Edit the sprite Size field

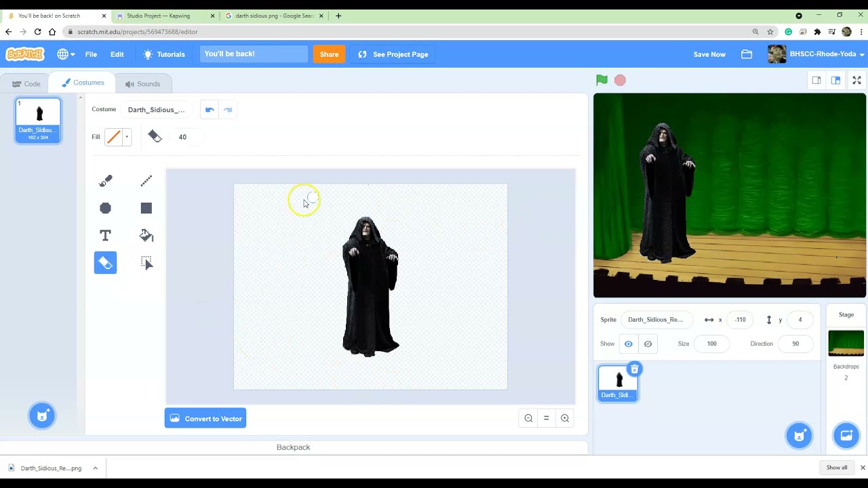coord(711,344)
